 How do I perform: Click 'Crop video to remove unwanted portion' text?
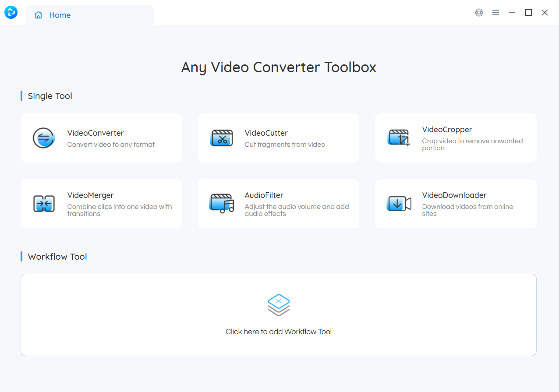[472, 145]
